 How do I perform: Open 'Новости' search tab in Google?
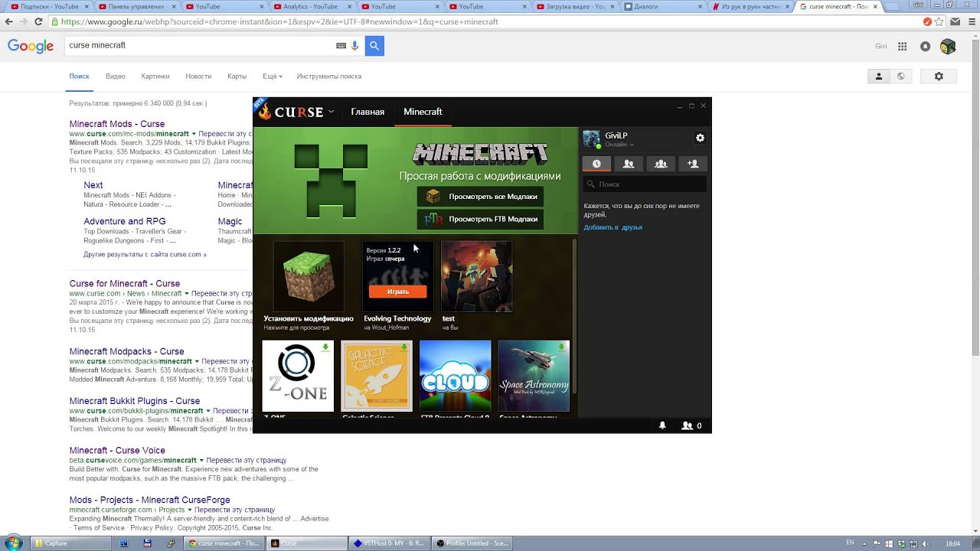point(198,77)
